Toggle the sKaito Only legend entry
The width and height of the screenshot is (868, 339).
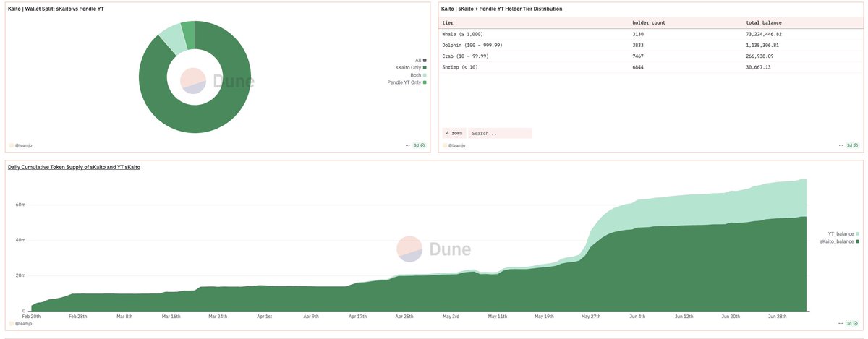(x=412, y=67)
